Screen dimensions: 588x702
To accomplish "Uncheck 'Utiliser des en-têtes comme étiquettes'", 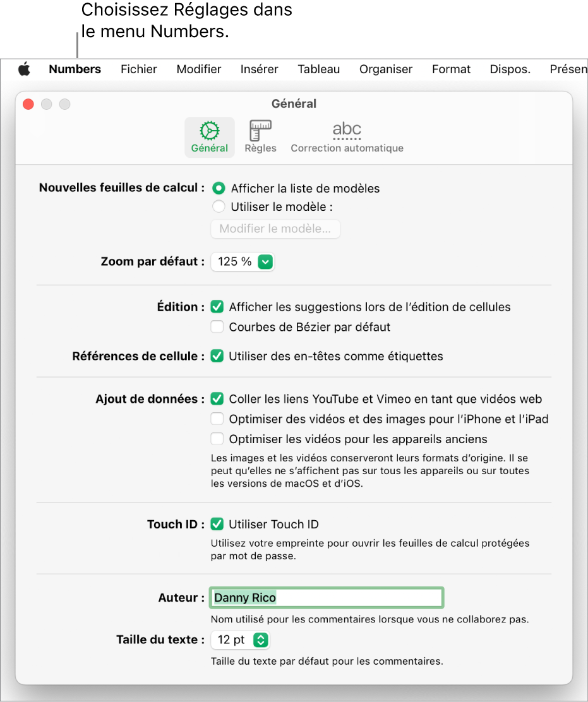I will coord(217,356).
